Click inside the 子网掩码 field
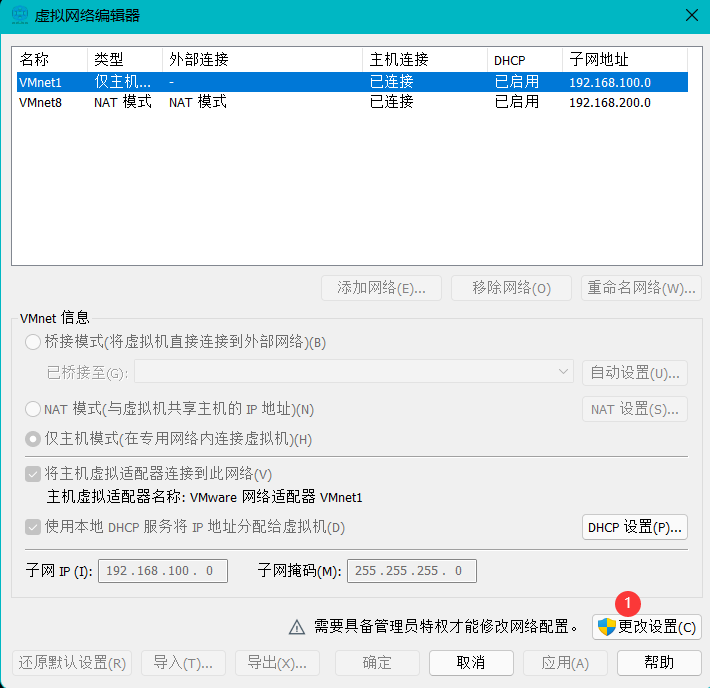The width and height of the screenshot is (710, 688). click(412, 571)
